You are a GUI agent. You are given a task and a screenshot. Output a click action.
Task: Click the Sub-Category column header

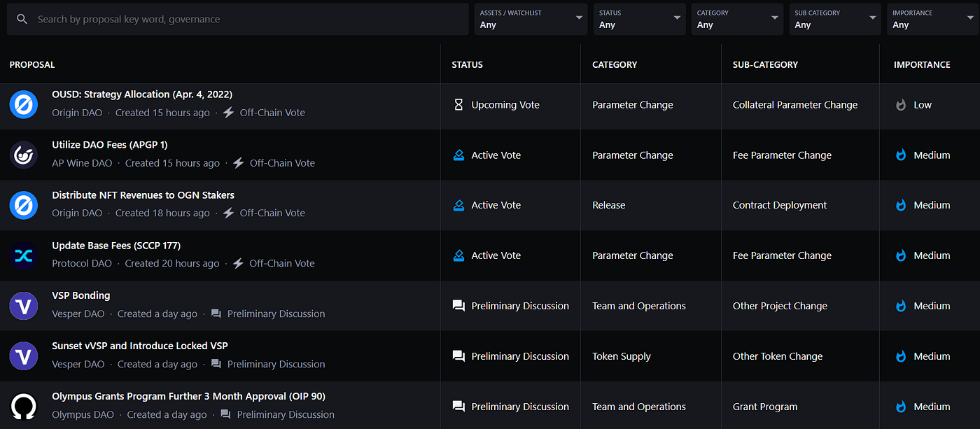(x=765, y=64)
